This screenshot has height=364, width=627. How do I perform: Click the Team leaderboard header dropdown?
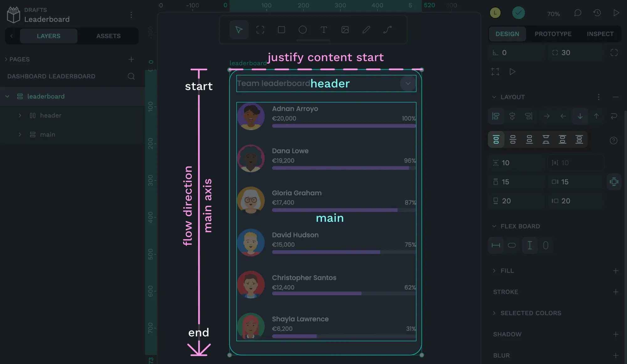pos(407,83)
